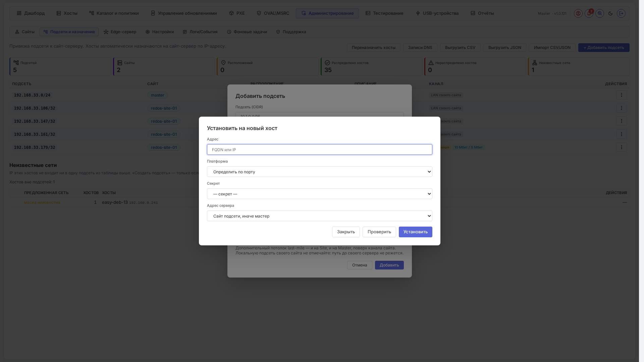Open actions menu for subnet 192.168.33.161/32
The height and width of the screenshot is (362, 644).
click(x=621, y=134)
